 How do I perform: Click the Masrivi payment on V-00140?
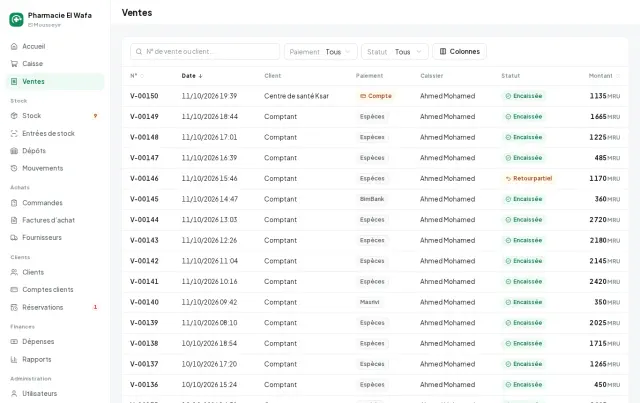point(369,302)
